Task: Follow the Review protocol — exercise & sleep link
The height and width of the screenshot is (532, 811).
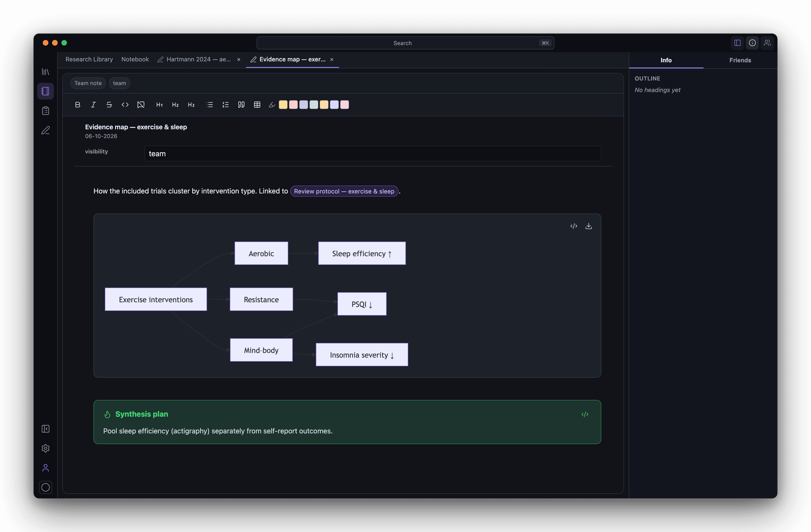Action: coord(344,191)
